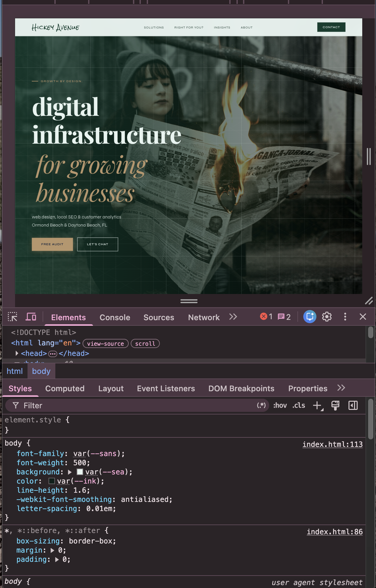Click the view-source badge on html tag

(105, 343)
